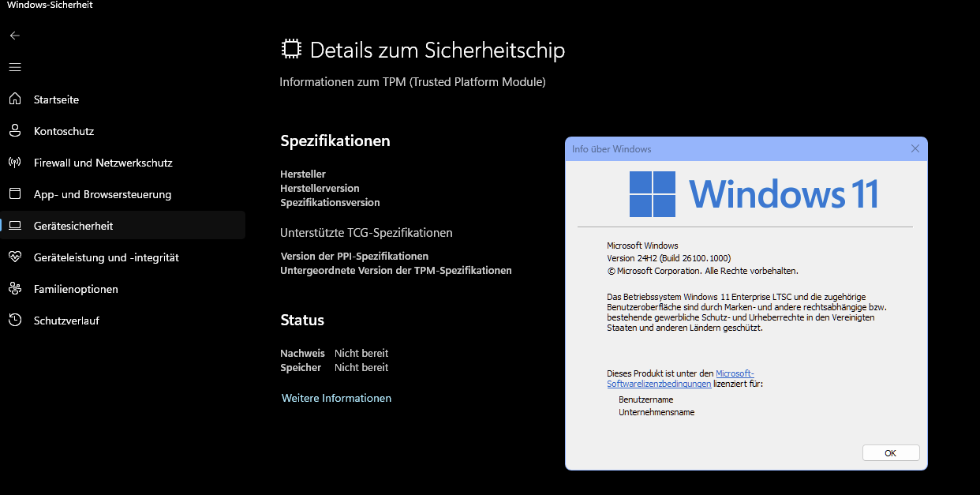Viewport: 980px width, 495px height.
Task: Click the Herstellerversion label
Action: point(320,188)
